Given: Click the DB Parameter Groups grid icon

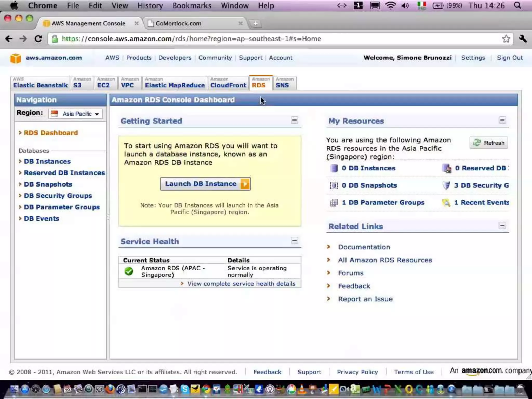Looking at the screenshot, I should click(334, 202).
